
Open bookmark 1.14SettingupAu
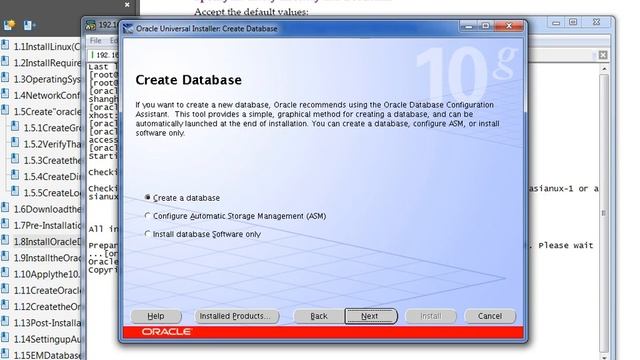[47, 339]
